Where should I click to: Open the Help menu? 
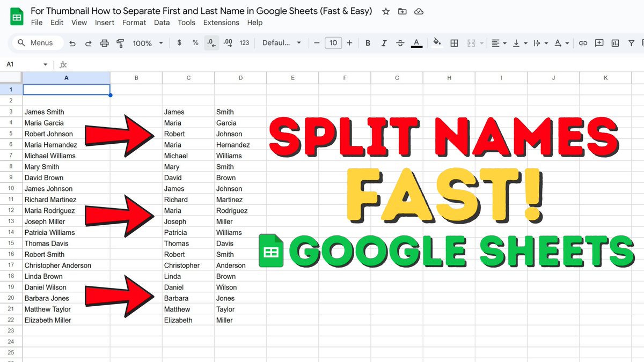tap(255, 23)
